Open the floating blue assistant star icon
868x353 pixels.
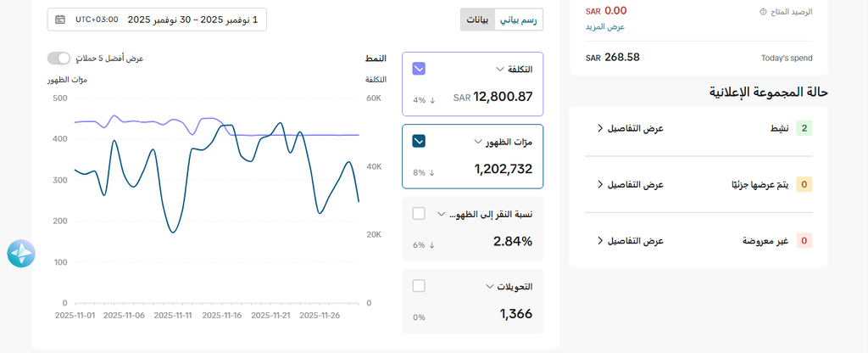(21, 253)
